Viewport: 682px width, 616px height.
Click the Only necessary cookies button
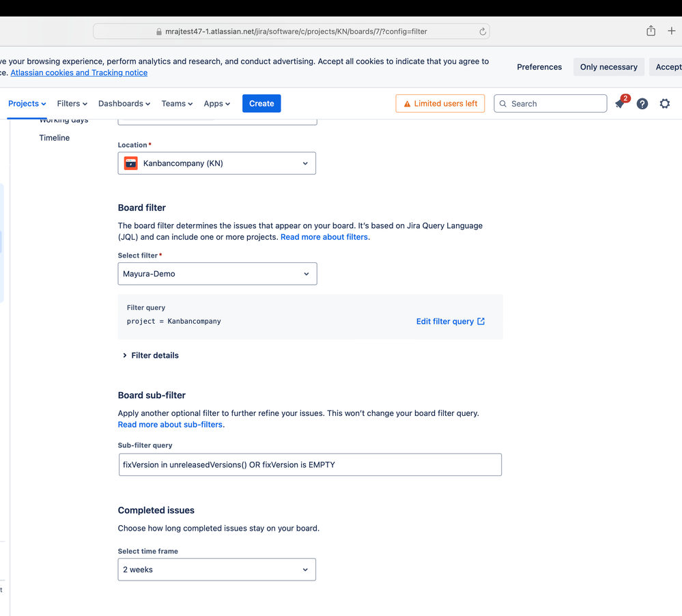coord(608,67)
